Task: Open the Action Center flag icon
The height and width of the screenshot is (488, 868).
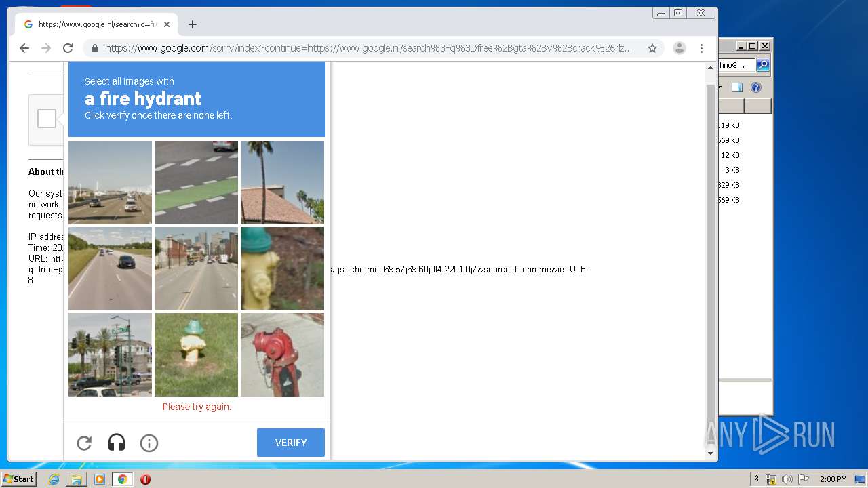Action: (x=803, y=479)
